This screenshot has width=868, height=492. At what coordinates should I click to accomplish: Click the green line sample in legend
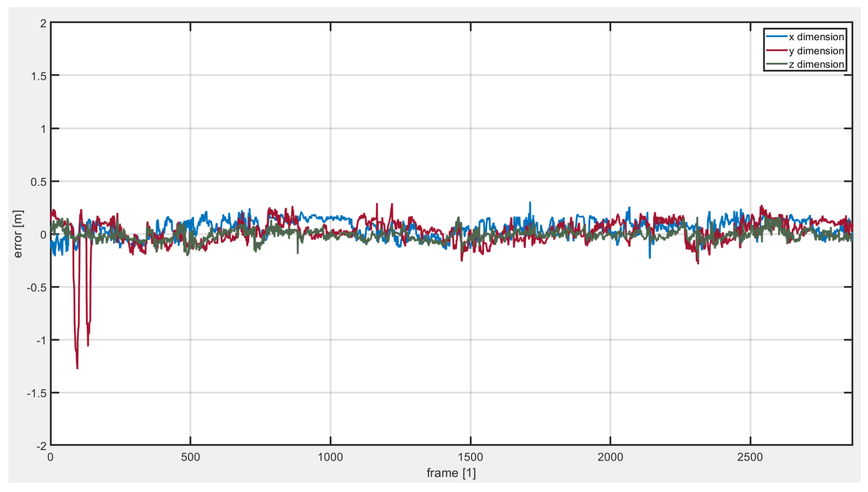[777, 64]
